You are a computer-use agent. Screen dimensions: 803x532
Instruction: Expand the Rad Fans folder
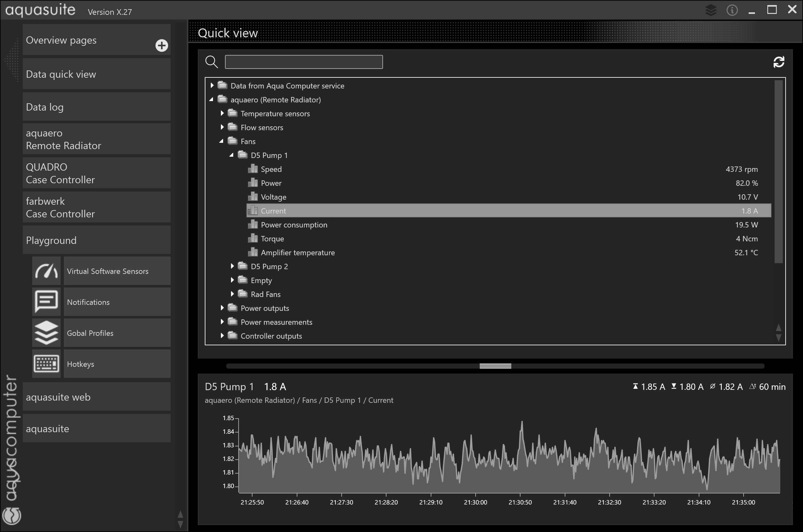point(232,294)
